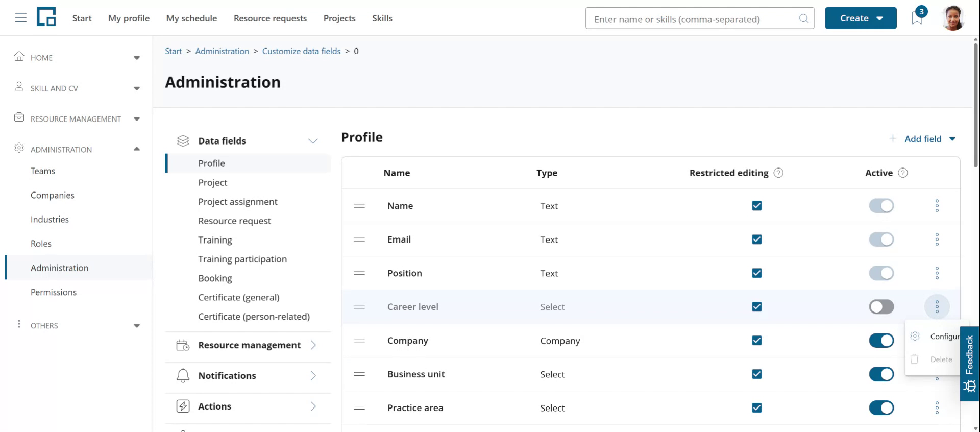Open the Add field dropdown
The image size is (980, 432).
point(923,139)
